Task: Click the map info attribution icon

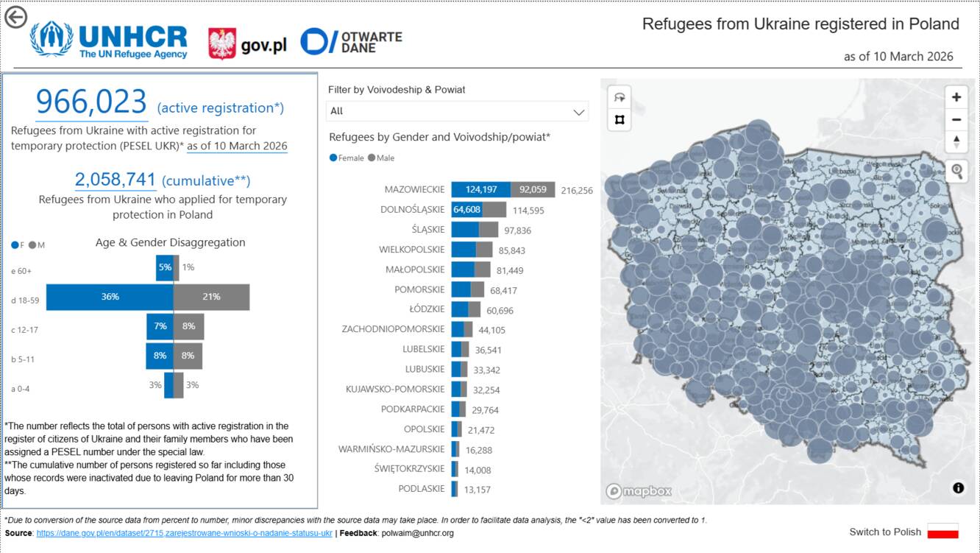Action: (958, 487)
